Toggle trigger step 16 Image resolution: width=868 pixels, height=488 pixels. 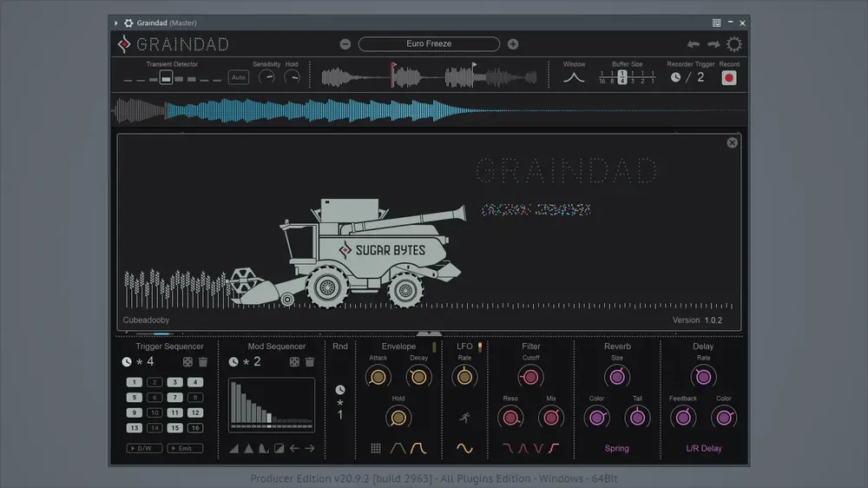pos(194,427)
